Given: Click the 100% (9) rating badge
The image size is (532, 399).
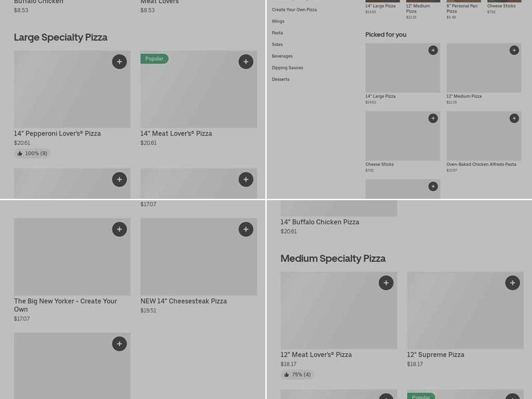Looking at the screenshot, I should pyautogui.click(x=32, y=154).
